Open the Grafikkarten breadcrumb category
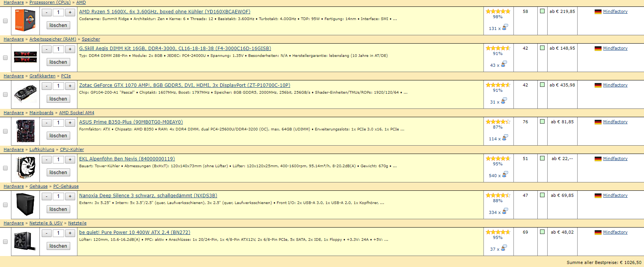Viewport: 644px width, 267px height. coord(43,76)
